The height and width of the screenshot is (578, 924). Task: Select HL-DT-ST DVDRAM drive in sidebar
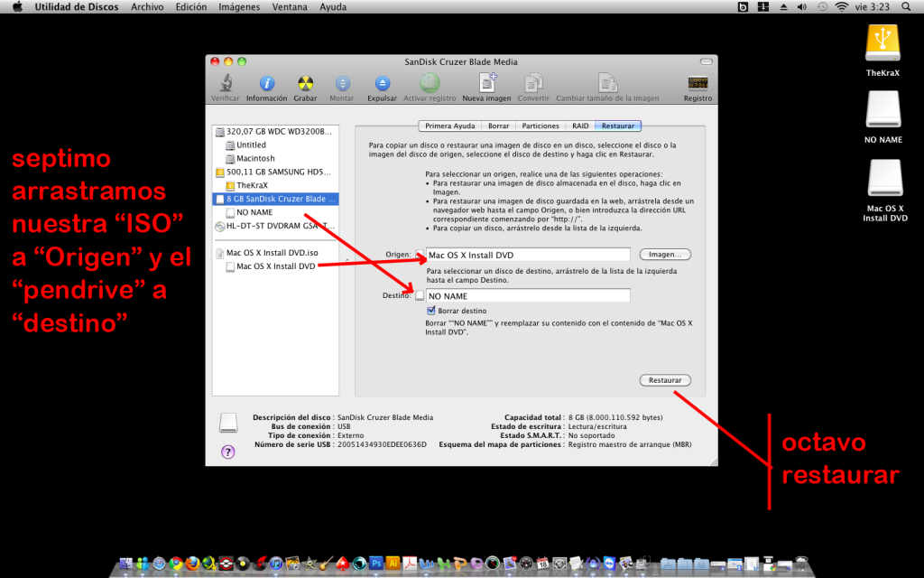(275, 226)
